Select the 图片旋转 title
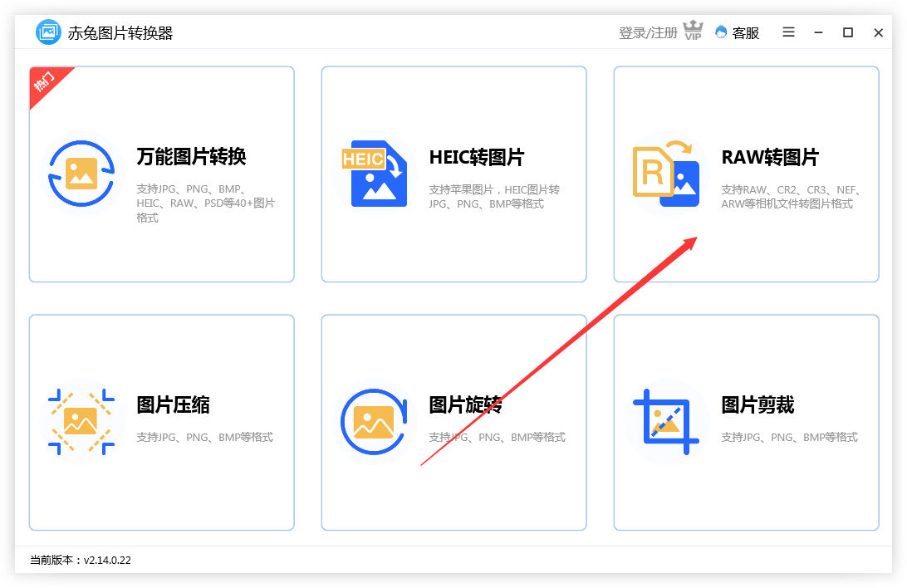 tap(466, 404)
